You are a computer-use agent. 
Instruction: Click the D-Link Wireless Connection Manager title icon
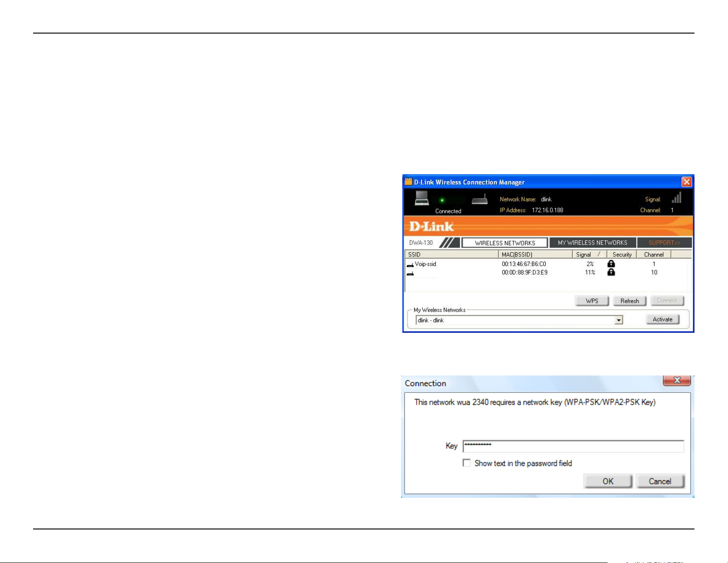408,182
